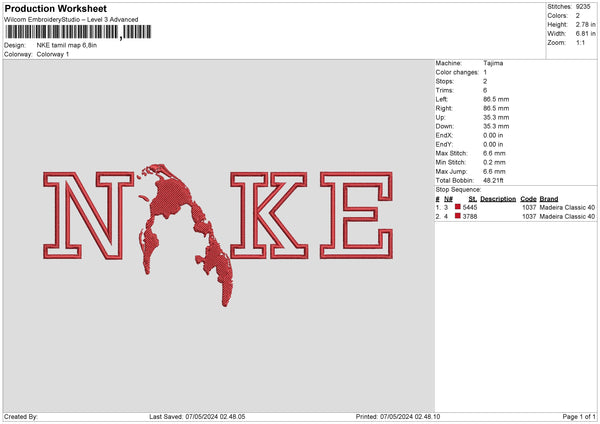This screenshot has width=600, height=424.
Task: Click the Created By footer label
Action: click(x=21, y=417)
